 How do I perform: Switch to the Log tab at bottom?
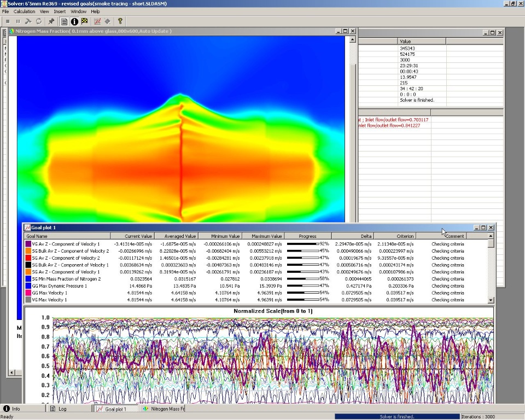tap(69, 409)
